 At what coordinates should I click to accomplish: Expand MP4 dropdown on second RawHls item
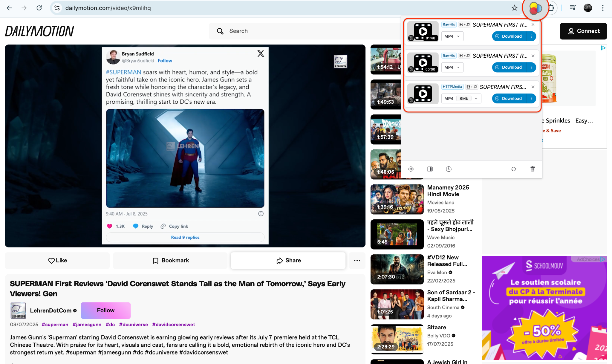click(x=452, y=67)
